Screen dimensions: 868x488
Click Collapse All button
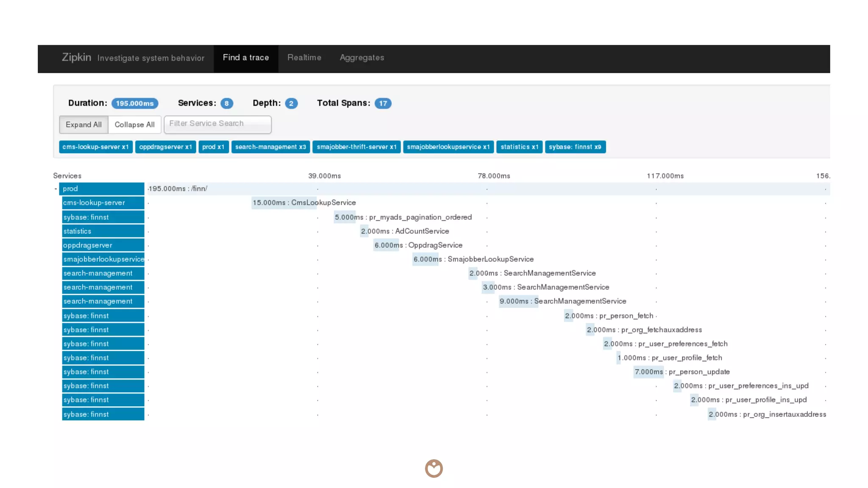pos(134,125)
